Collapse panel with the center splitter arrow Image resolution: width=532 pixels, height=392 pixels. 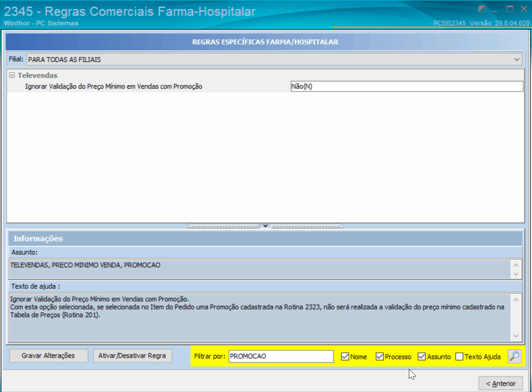265,226
